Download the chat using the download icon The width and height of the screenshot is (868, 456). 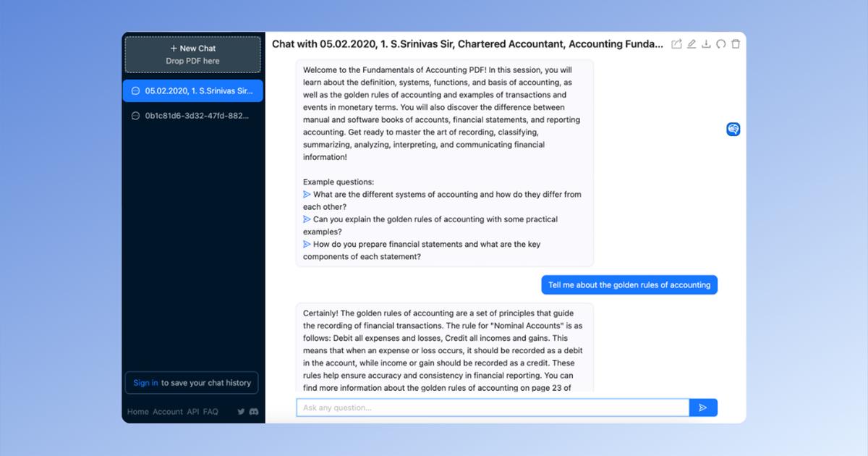706,44
